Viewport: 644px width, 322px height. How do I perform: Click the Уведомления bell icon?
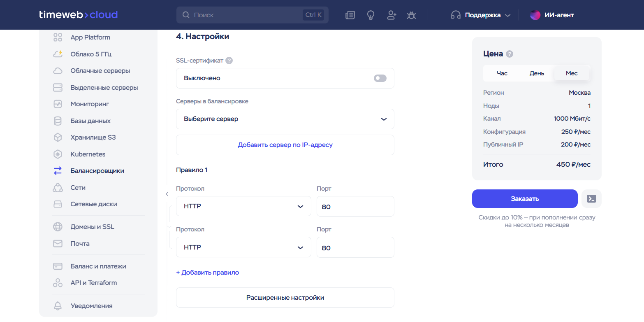click(x=58, y=306)
